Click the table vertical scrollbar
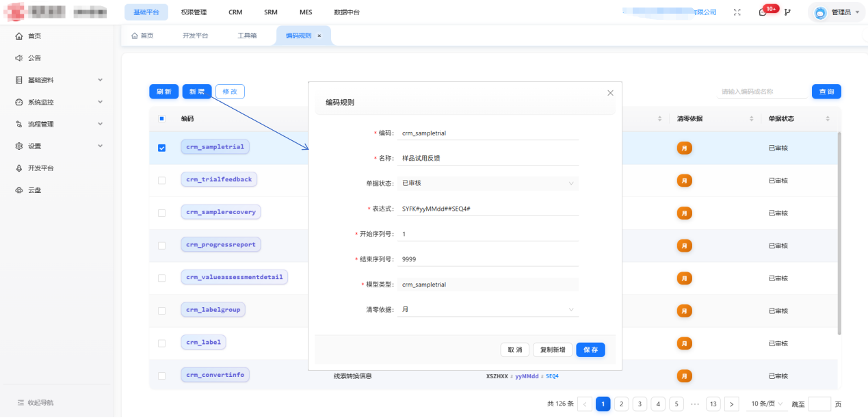This screenshot has width=868, height=420. coord(839,233)
